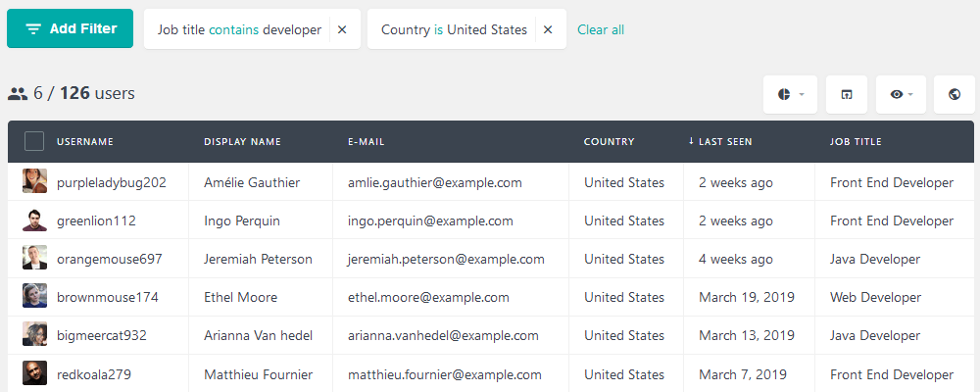Viewport: 980px width, 392px height.
Task: Click the redkoala279 user avatar
Action: click(35, 373)
